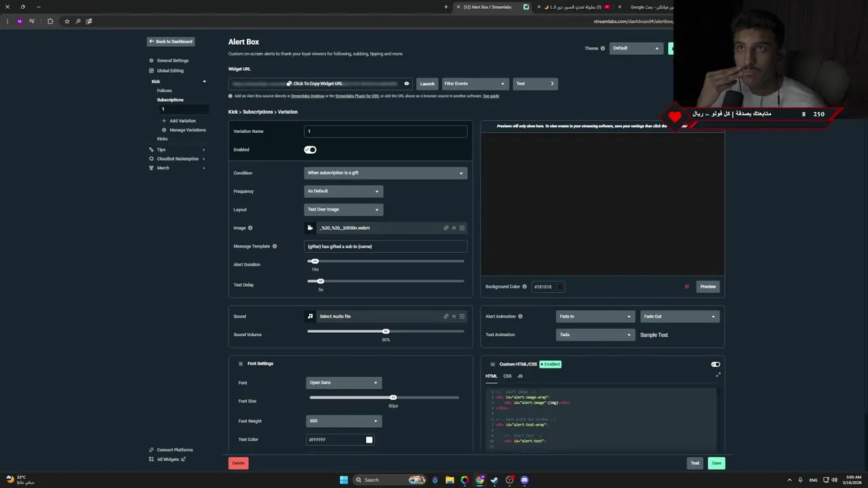Switch to the CSS code tab
This screenshot has height=488, width=868.
(x=507, y=376)
